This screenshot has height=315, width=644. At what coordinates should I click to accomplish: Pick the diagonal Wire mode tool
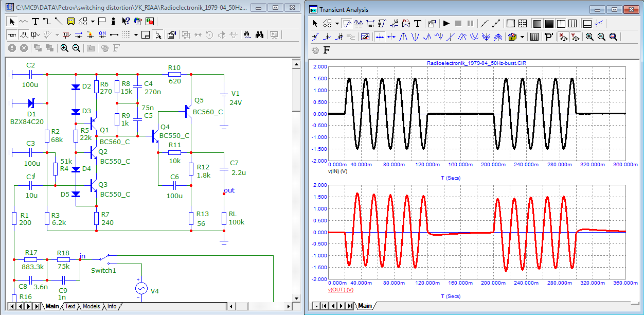[x=58, y=21]
